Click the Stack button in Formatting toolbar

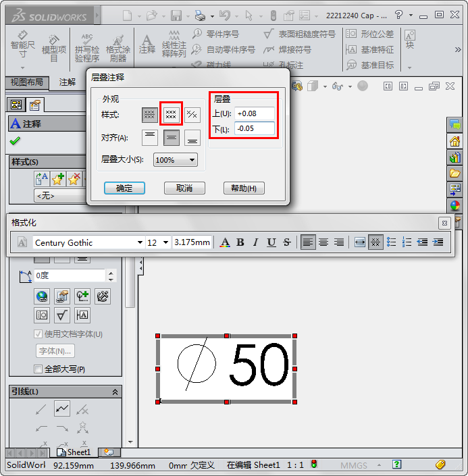[375, 242]
